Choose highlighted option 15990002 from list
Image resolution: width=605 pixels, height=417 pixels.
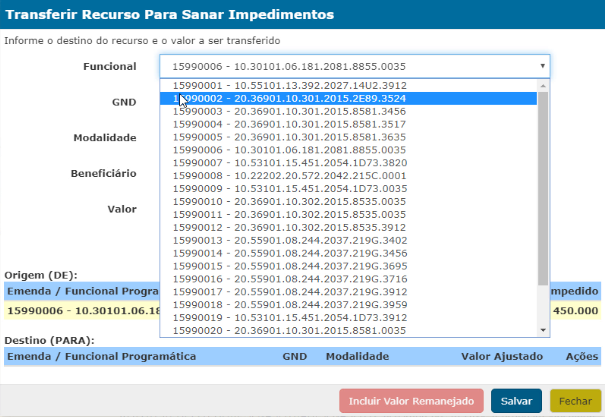pyautogui.click(x=288, y=99)
